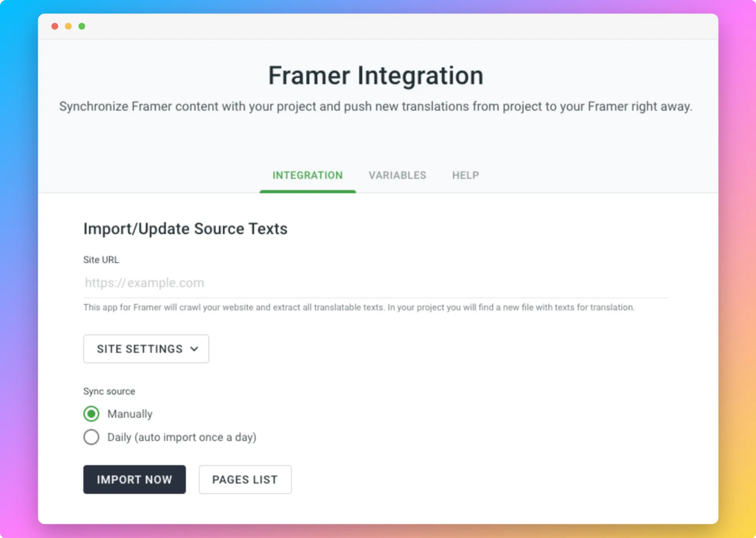Open the Help tab
This screenshot has height=538, width=756.
[x=465, y=175]
